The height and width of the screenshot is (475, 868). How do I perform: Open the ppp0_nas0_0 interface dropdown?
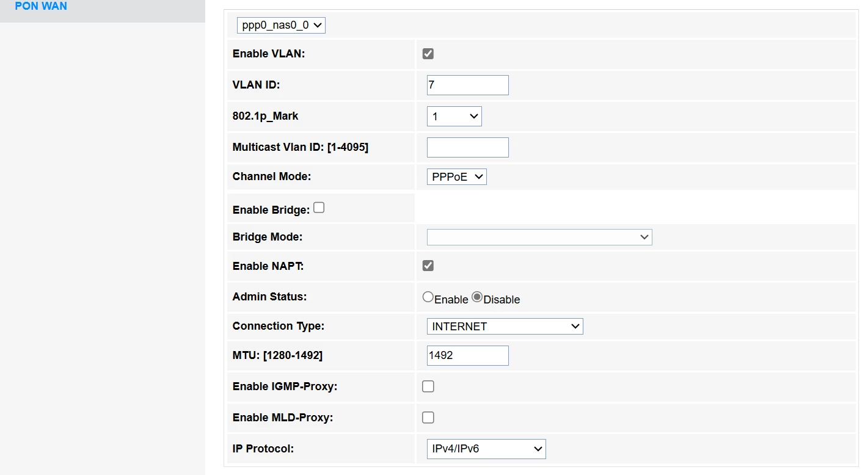281,25
